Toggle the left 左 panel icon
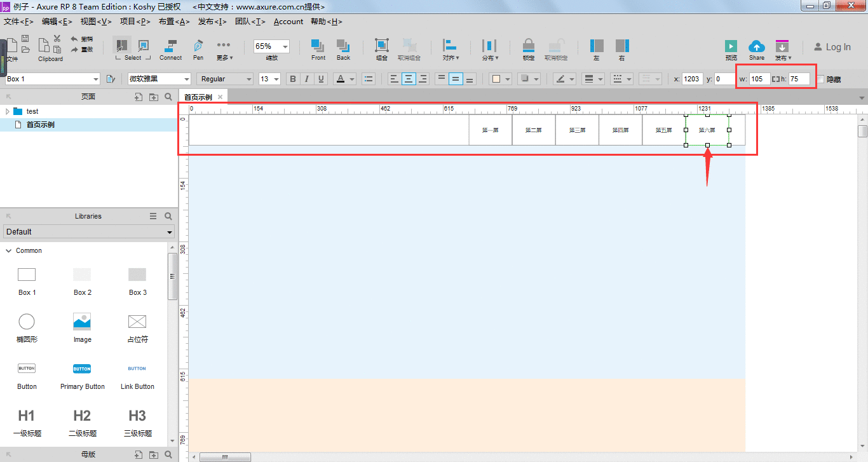The height and width of the screenshot is (462, 868). pos(597,46)
